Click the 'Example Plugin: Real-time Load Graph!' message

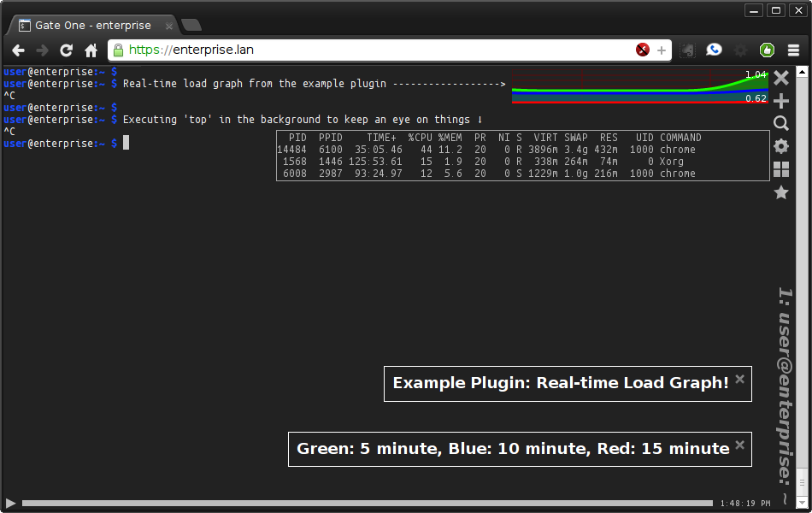click(x=561, y=383)
